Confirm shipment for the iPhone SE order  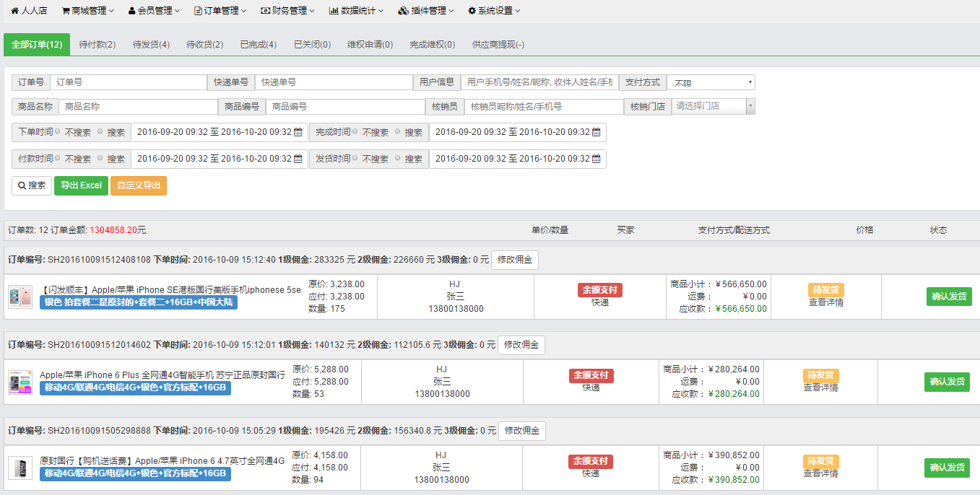[x=949, y=297]
